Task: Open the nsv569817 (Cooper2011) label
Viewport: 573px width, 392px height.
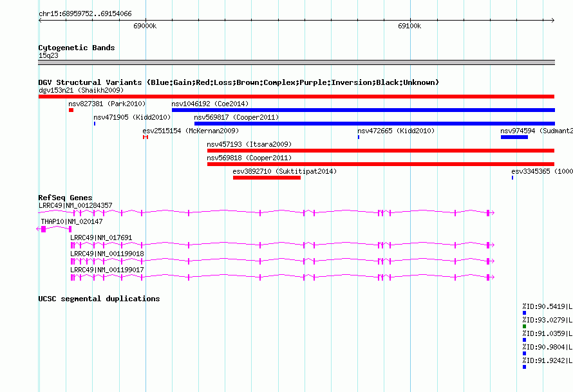Action: pyautogui.click(x=236, y=117)
